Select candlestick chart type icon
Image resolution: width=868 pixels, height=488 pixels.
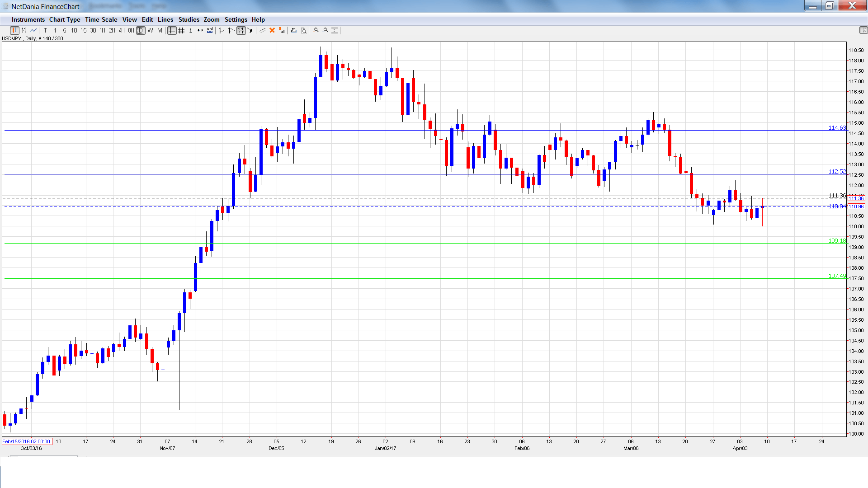tap(14, 30)
